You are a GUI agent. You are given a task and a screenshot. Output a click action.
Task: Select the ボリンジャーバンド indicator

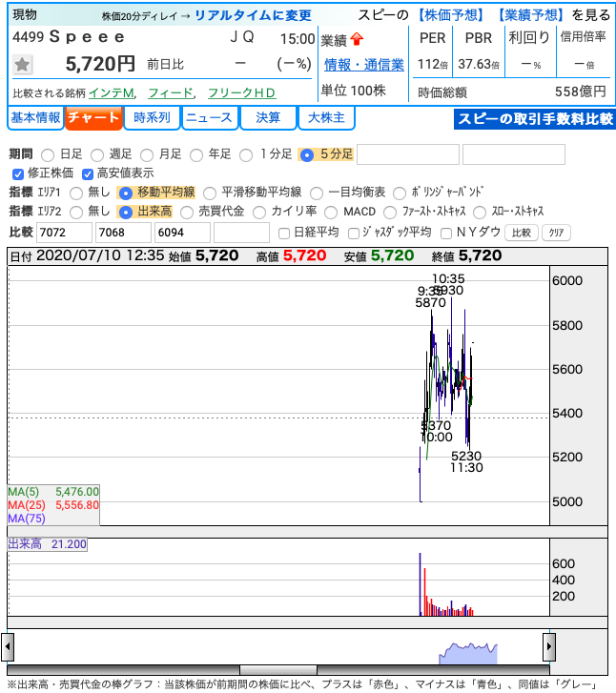pos(400,194)
